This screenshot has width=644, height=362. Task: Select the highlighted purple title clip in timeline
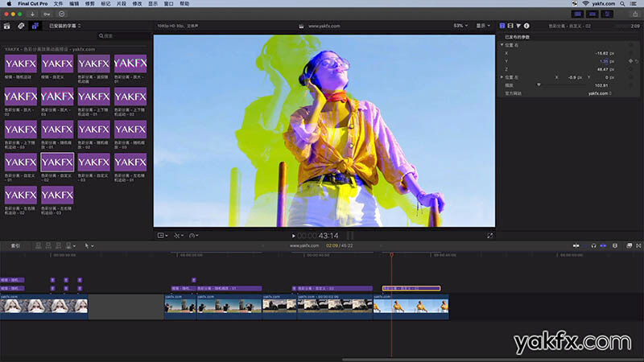coord(411,289)
